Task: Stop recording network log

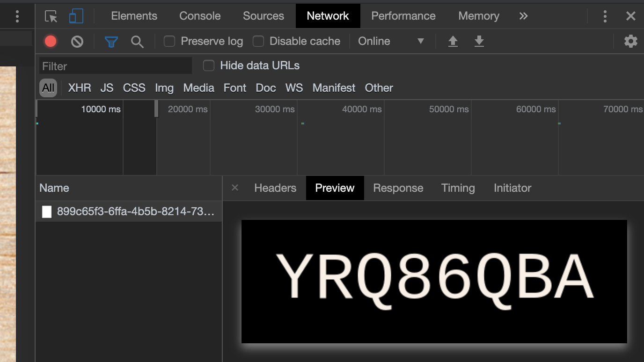Action: (x=51, y=42)
